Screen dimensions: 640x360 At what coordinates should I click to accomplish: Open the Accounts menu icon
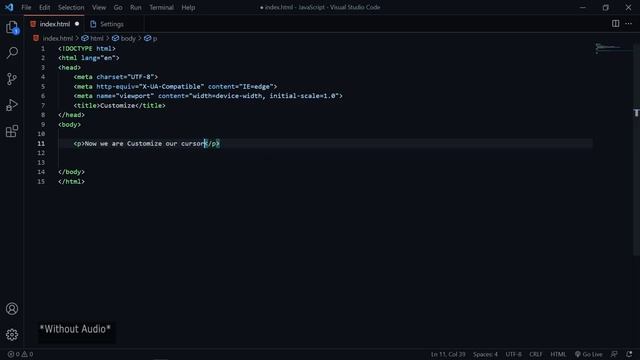coord(12,309)
